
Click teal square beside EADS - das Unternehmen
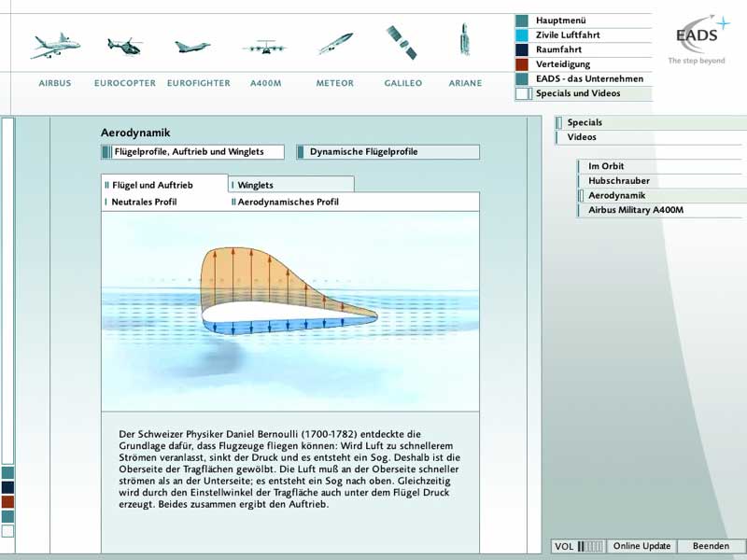(522, 78)
